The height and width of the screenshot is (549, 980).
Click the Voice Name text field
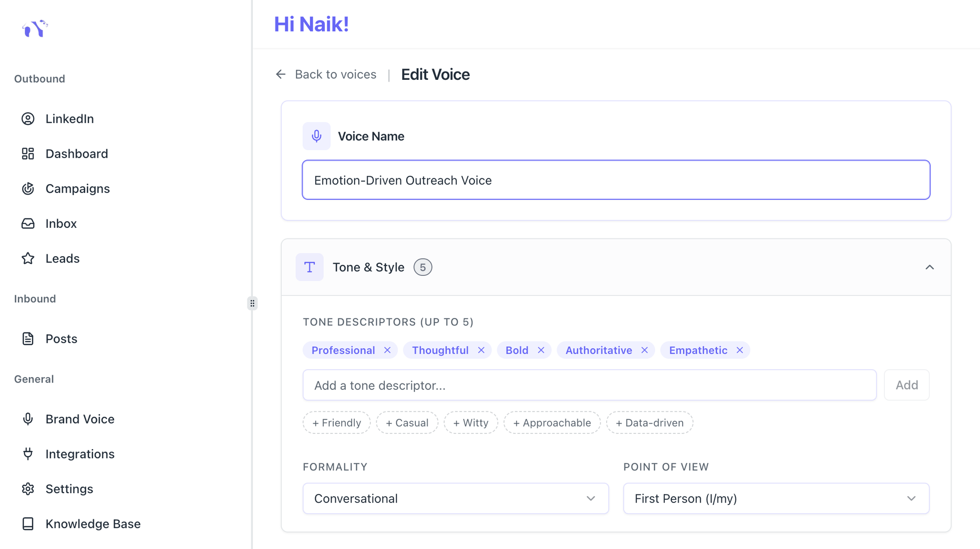pyautogui.click(x=615, y=180)
